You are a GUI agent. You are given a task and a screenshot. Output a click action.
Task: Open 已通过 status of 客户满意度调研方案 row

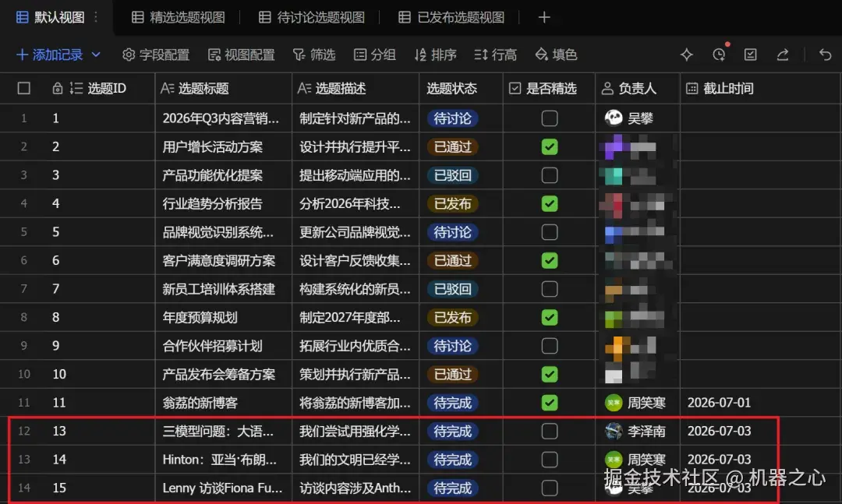pyautogui.click(x=453, y=260)
